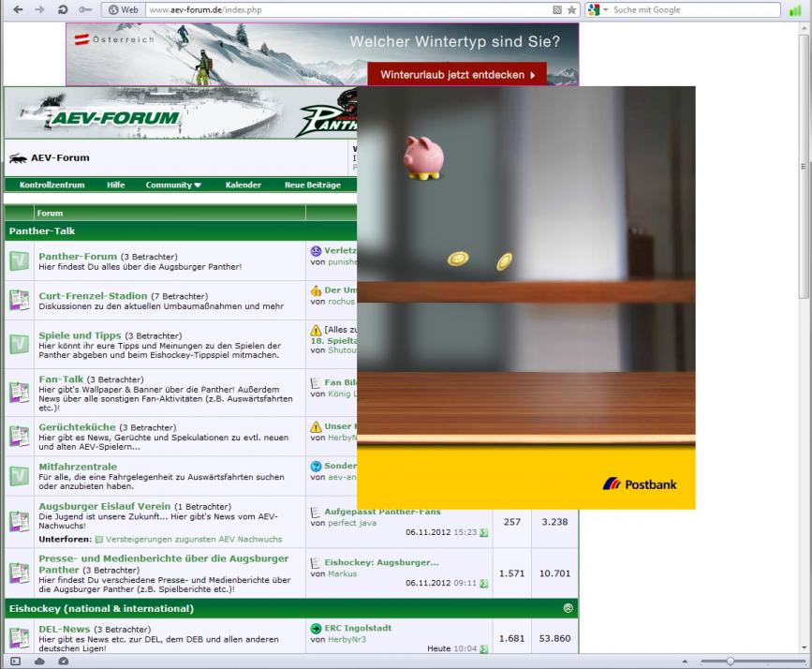
Task: Click the Curt-Frenzel-Stadion forum status icon
Action: coord(19,300)
